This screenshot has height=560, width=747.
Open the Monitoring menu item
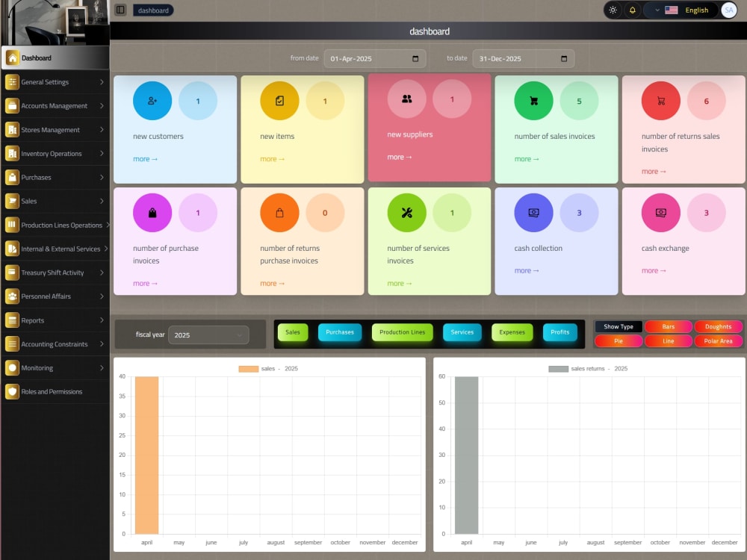click(55, 367)
